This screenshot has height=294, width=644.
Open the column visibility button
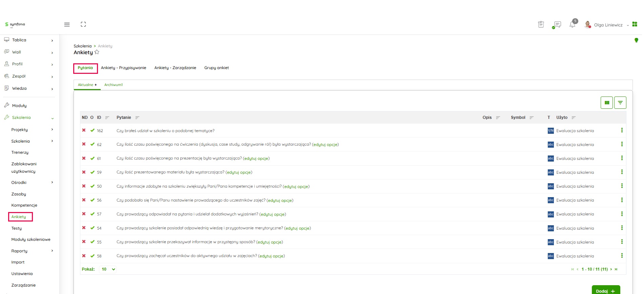tap(606, 103)
